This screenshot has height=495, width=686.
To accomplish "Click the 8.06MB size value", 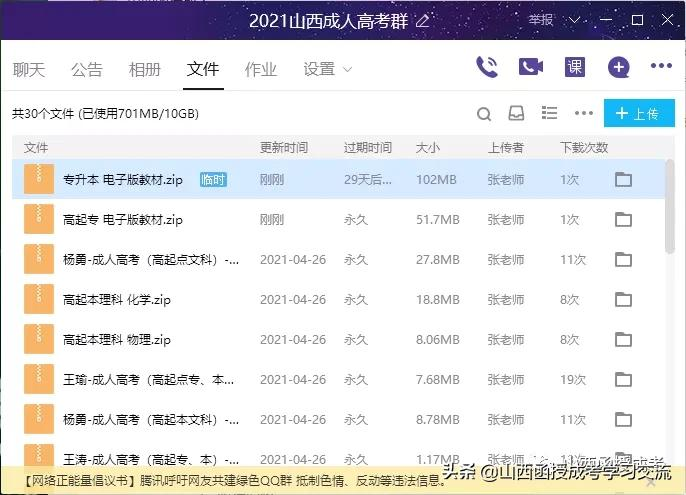I will coord(438,339).
